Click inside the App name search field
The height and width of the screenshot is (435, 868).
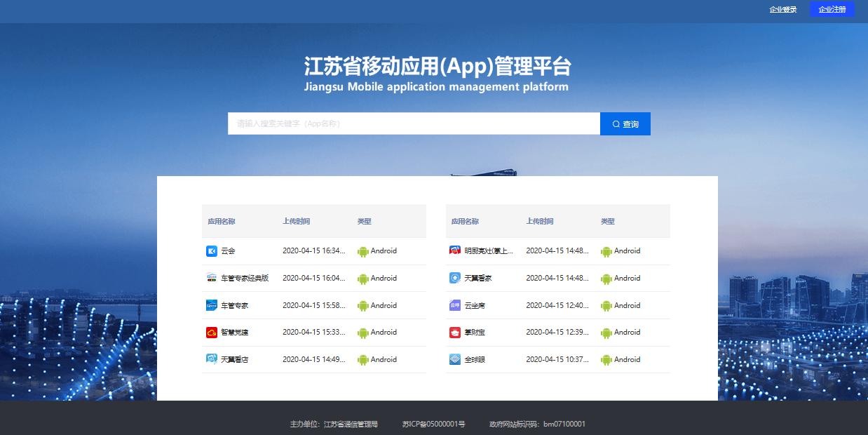413,123
